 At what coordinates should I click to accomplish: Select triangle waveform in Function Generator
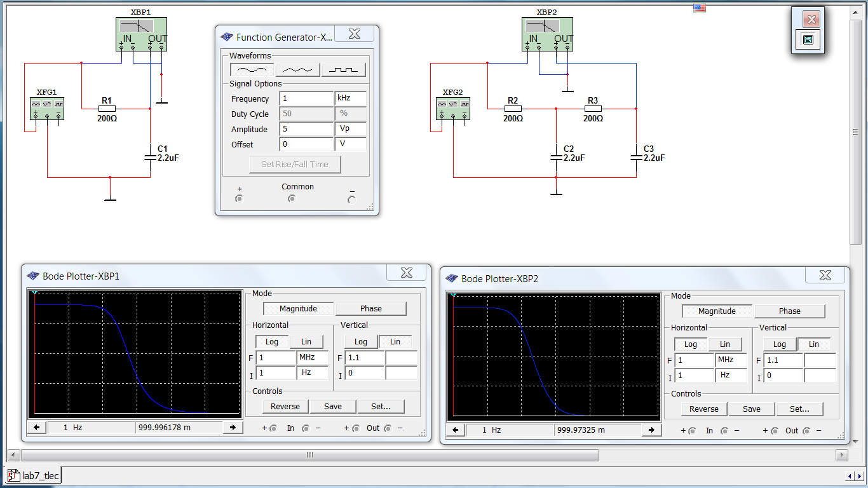[x=297, y=70]
